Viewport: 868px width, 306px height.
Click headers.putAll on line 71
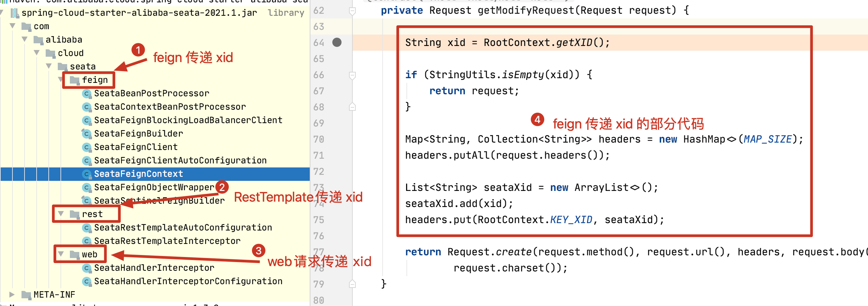pos(447,156)
